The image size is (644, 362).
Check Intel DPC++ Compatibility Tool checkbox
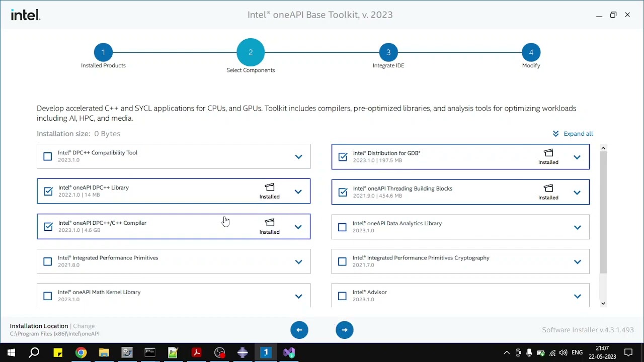pos(48,156)
